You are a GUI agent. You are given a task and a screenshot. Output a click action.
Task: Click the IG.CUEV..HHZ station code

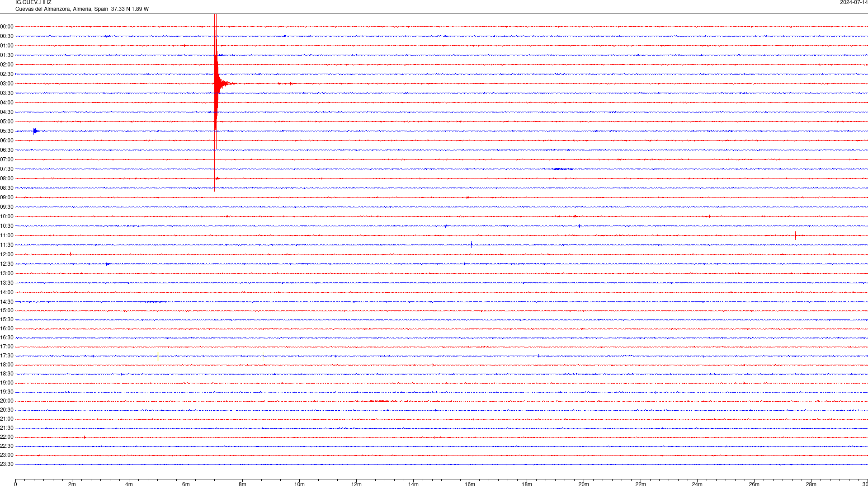pyautogui.click(x=33, y=3)
